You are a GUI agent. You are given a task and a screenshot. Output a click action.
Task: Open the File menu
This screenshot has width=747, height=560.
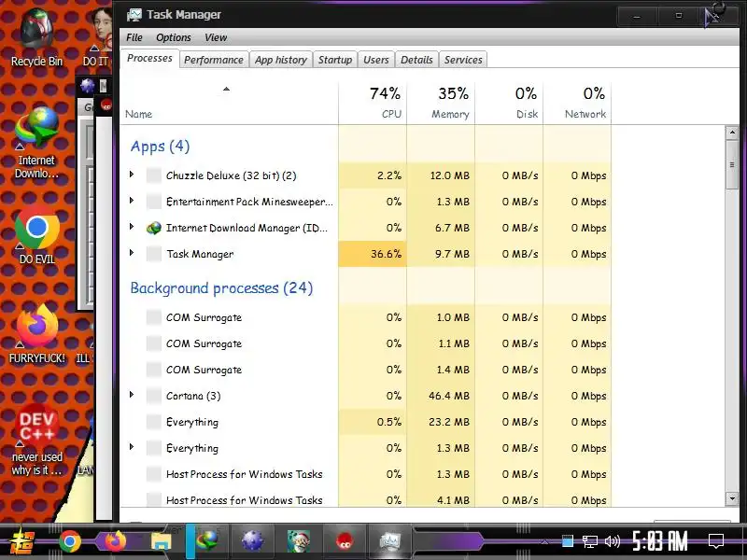point(134,37)
